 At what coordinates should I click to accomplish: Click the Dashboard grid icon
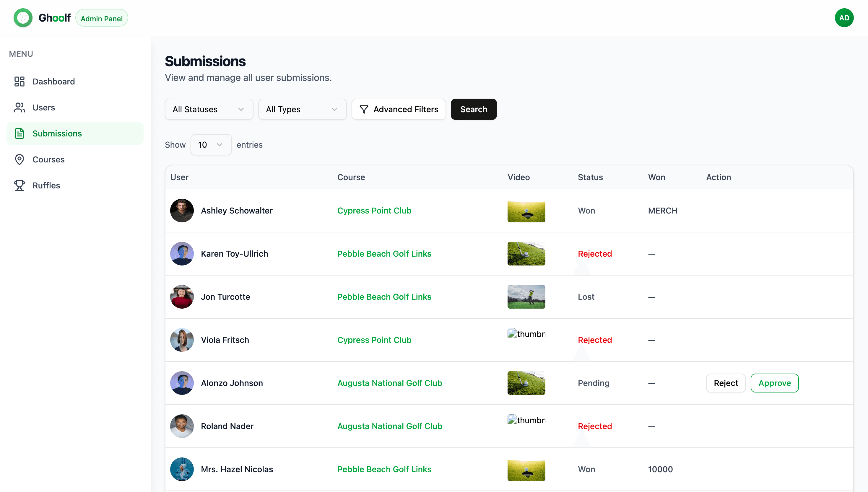tap(19, 82)
